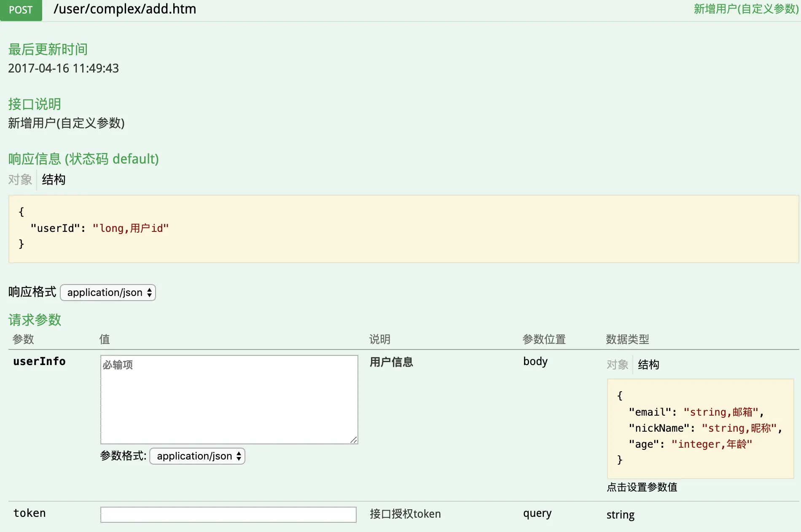
Task: Click the "nickName" line in userInfo structure
Action: click(705, 428)
